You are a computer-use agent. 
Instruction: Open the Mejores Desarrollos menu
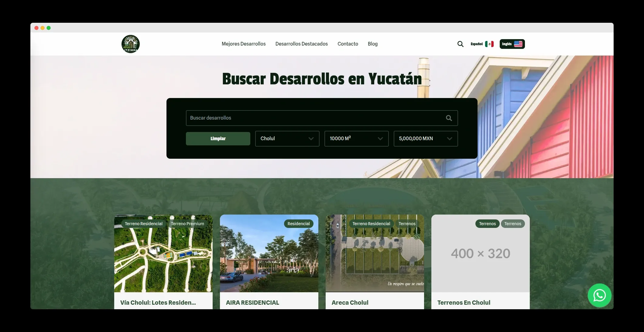[x=243, y=44]
